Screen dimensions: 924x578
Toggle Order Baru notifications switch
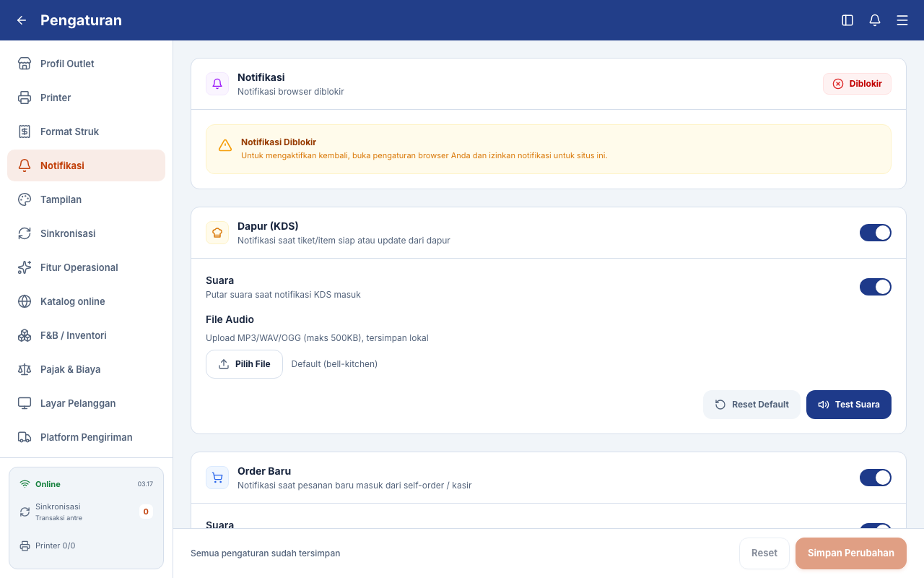(876, 478)
